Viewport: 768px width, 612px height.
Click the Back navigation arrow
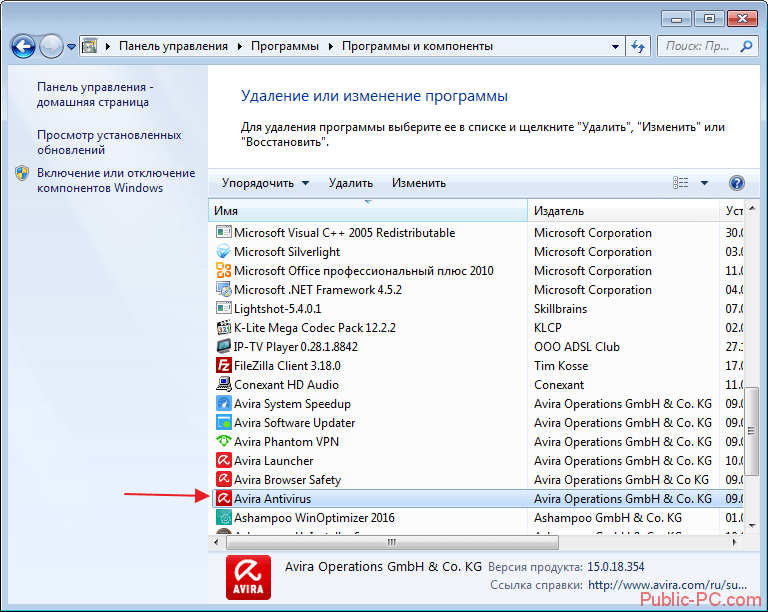[23, 47]
